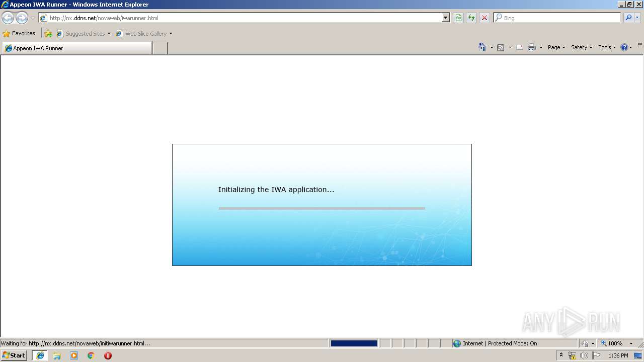This screenshot has width=644, height=362.
Task: Expand the Web Slice Gallery dropdown arrow
Action: pos(171,34)
